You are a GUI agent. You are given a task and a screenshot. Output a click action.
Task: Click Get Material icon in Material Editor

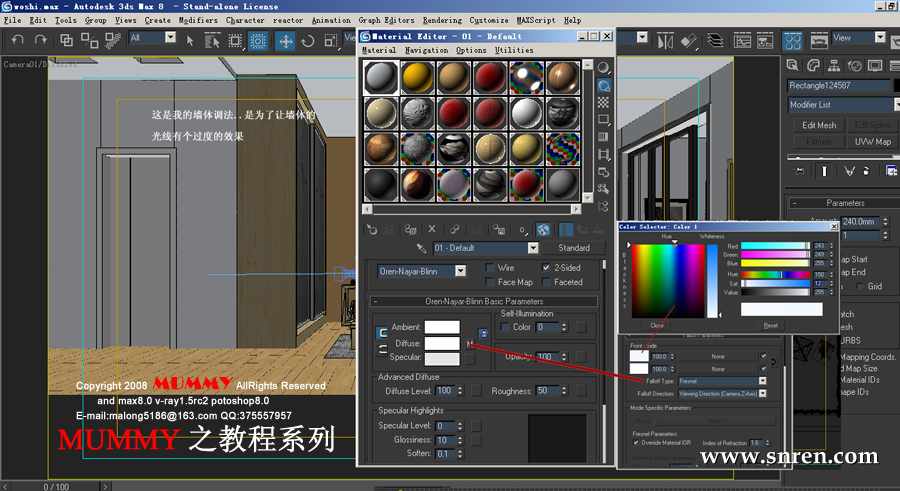click(373, 230)
